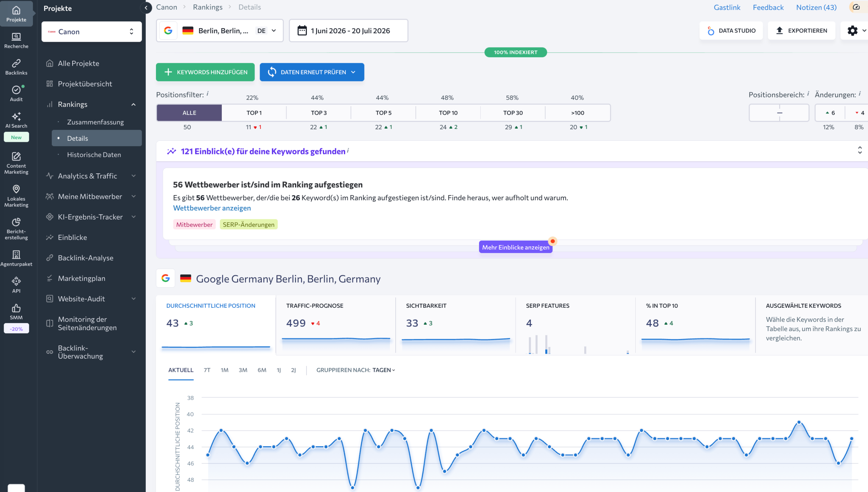The height and width of the screenshot is (492, 868).
Task: Open the date range picker field
Action: click(x=348, y=31)
